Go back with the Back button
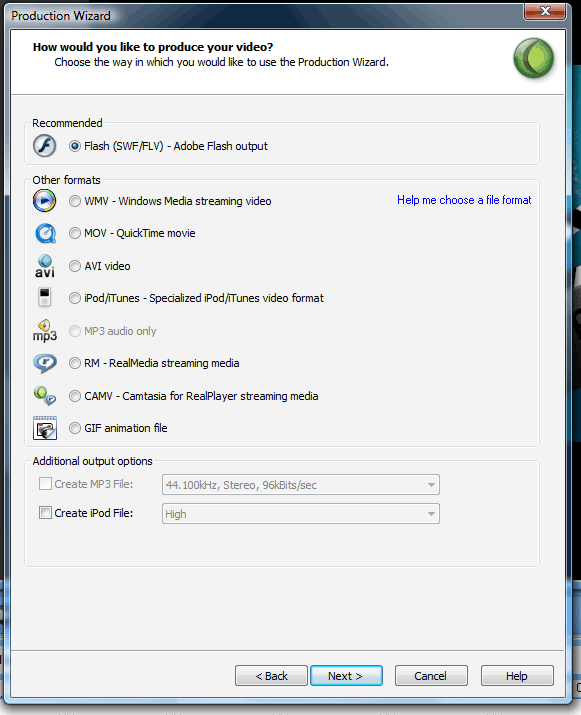Screen dimensions: 581x715 point(271,675)
